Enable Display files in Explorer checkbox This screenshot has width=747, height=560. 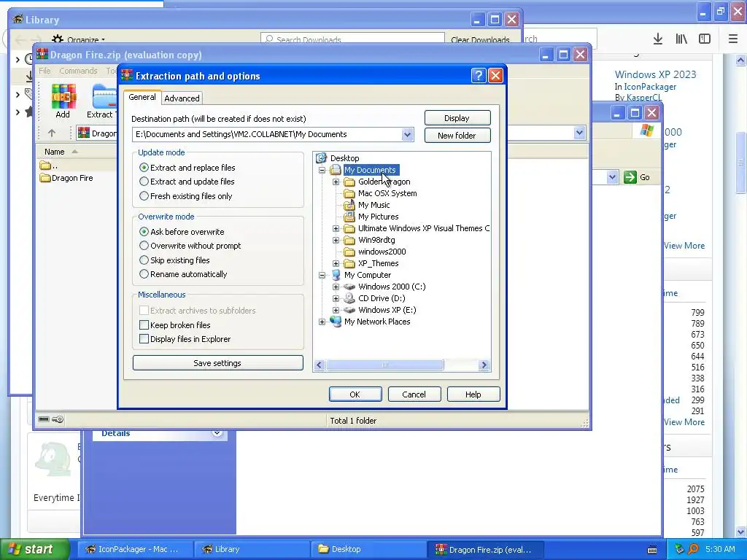[x=144, y=339]
